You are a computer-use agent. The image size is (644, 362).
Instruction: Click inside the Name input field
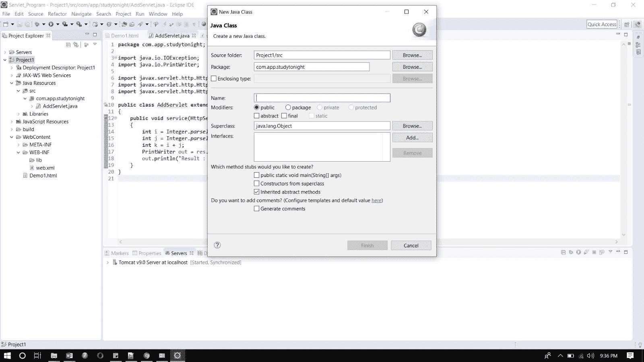pos(321,98)
